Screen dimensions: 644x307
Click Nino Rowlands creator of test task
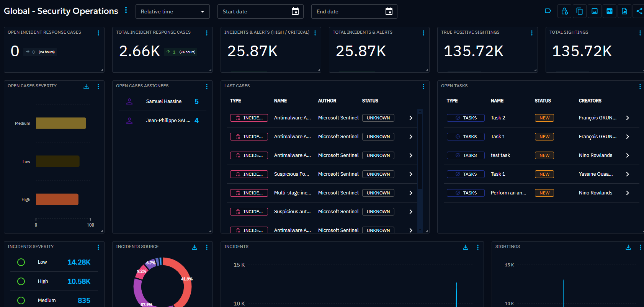click(595, 155)
